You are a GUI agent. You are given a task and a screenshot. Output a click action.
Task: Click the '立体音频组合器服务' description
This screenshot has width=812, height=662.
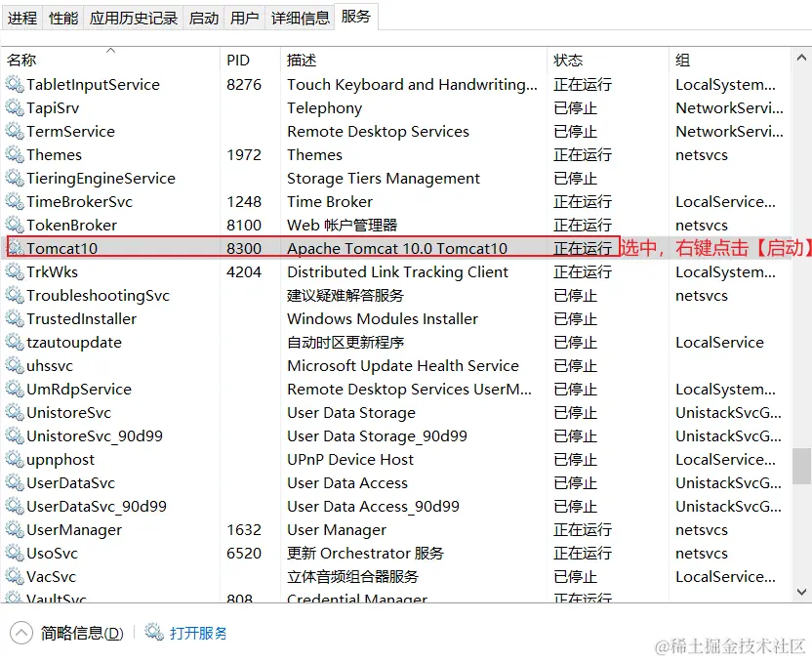352,576
